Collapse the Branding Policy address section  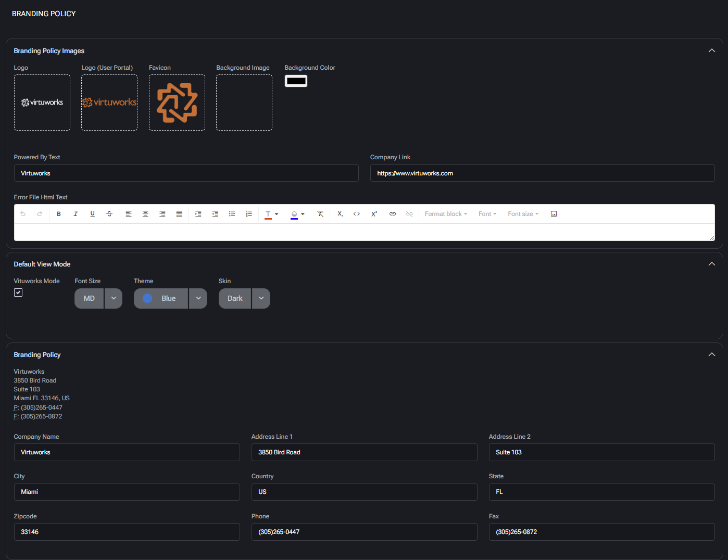pos(712,354)
